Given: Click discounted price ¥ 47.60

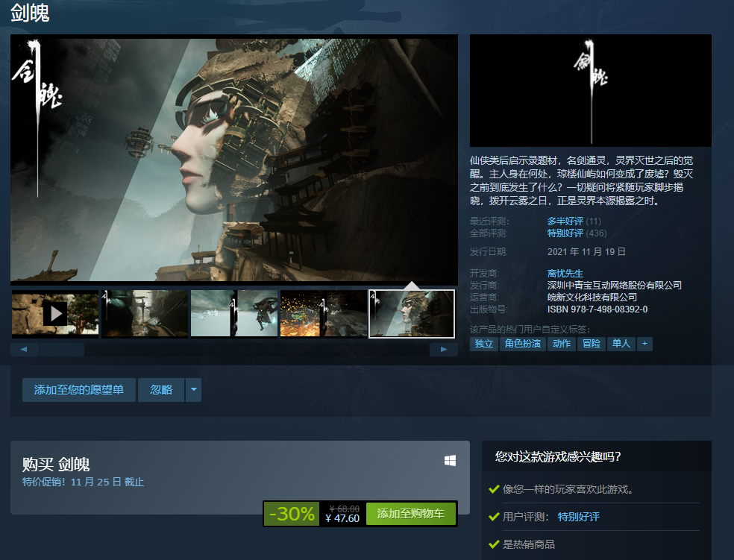Looking at the screenshot, I should coord(342,518).
